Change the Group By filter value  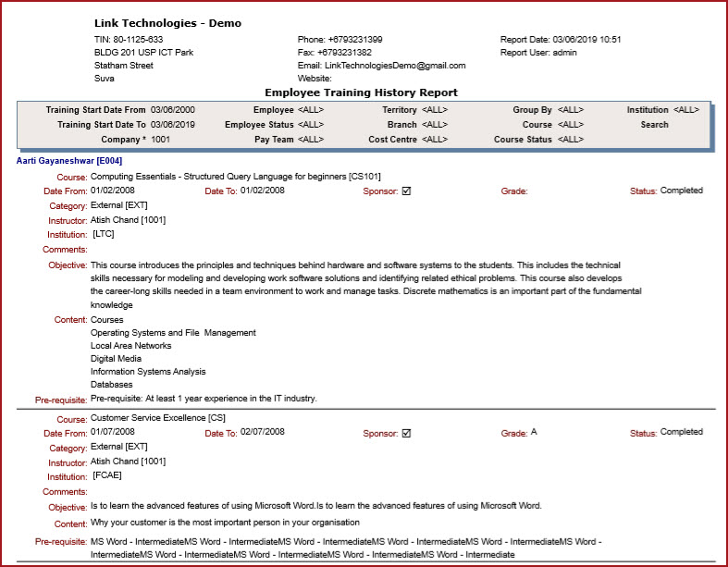pos(571,110)
